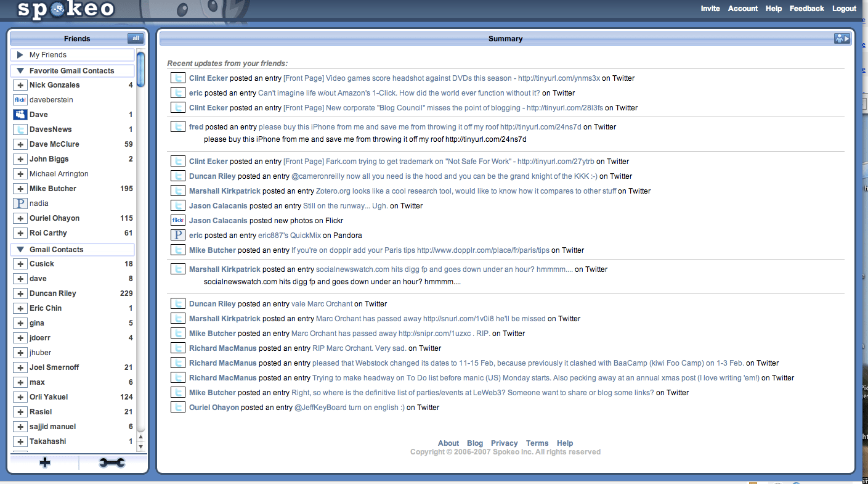The height and width of the screenshot is (484, 868).
Task: Open the footer Help link
Action: pyautogui.click(x=565, y=443)
